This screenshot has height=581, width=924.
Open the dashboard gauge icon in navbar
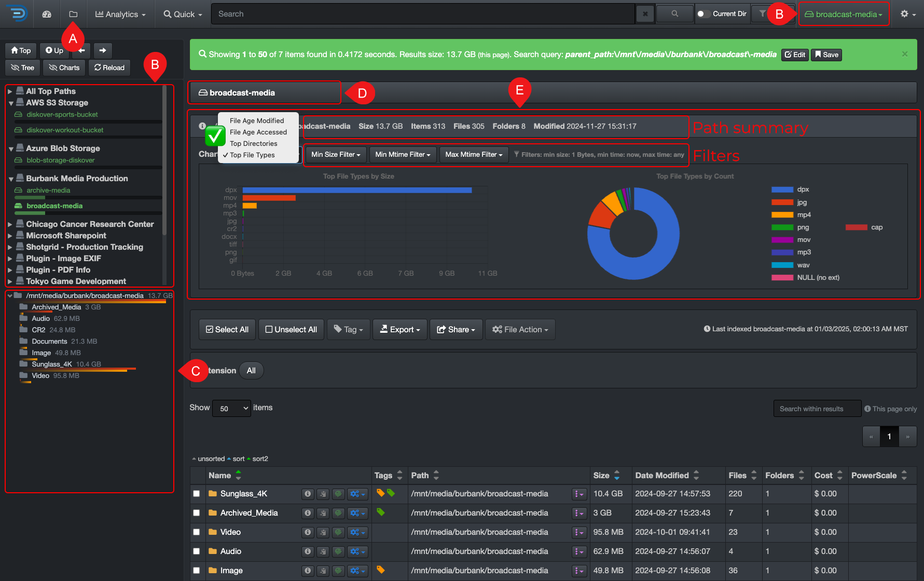click(47, 14)
